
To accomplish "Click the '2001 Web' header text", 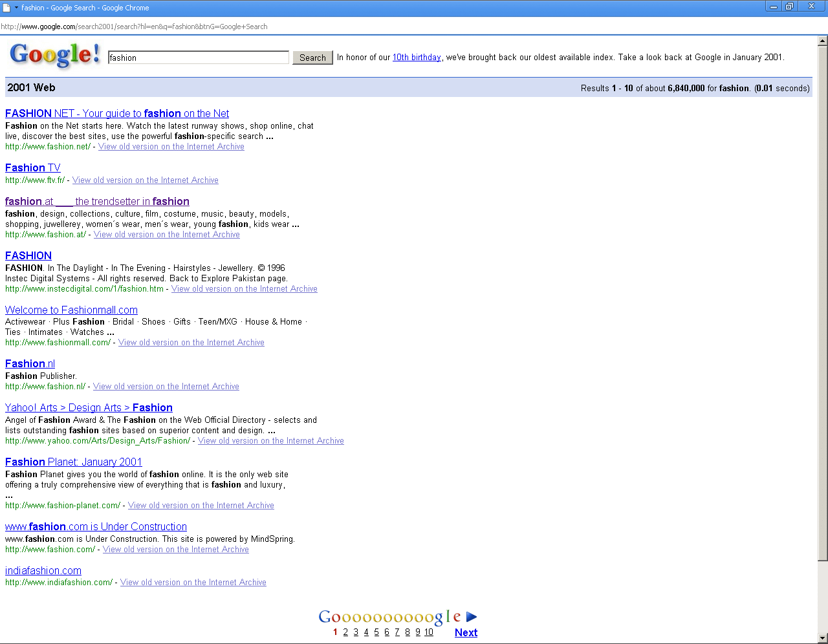I will [x=31, y=87].
